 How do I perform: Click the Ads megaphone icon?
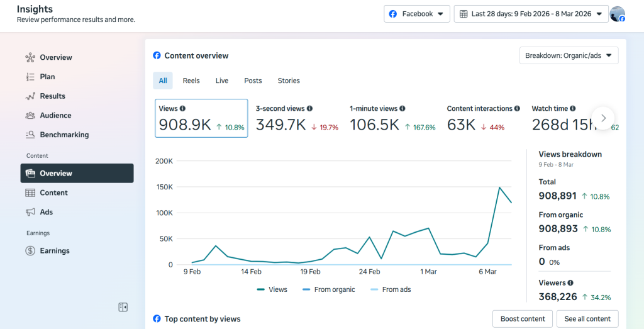(x=30, y=212)
